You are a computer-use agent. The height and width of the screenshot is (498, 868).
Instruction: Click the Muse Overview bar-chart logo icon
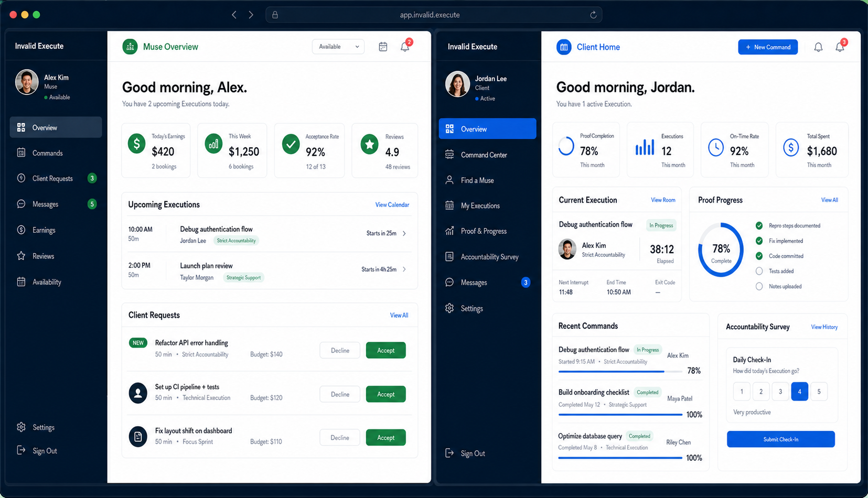[130, 47]
